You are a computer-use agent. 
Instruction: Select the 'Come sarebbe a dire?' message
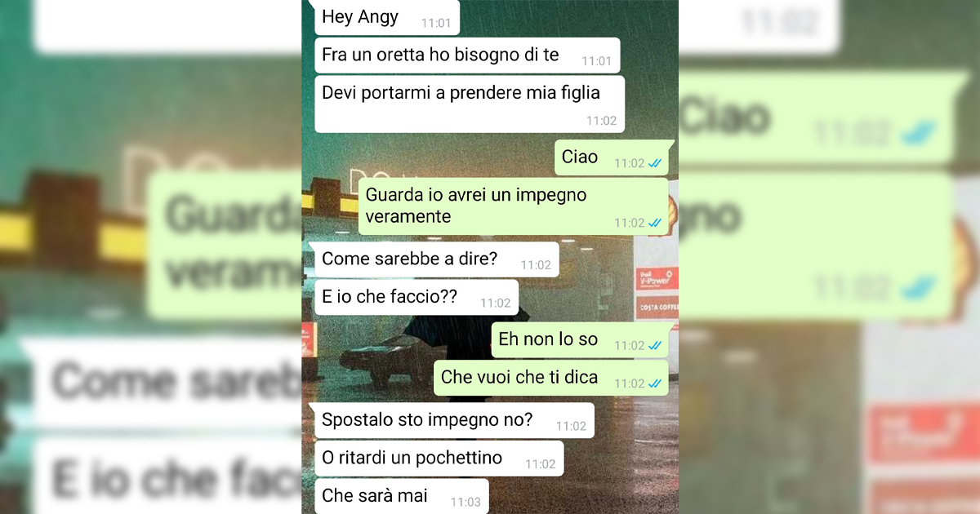[x=437, y=259]
